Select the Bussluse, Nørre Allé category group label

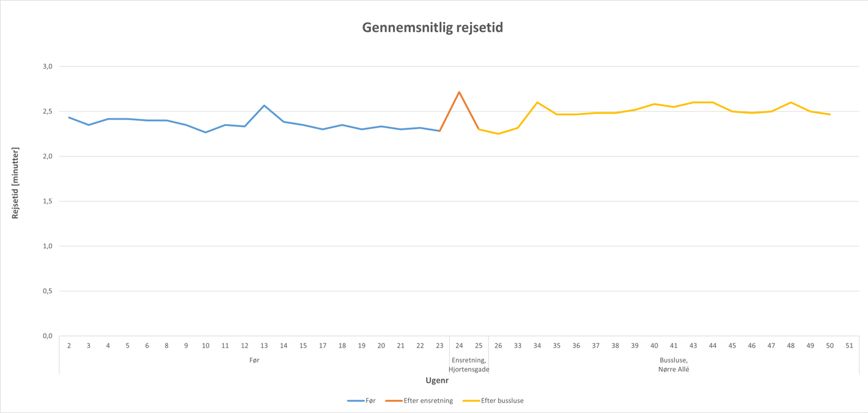coord(674,365)
